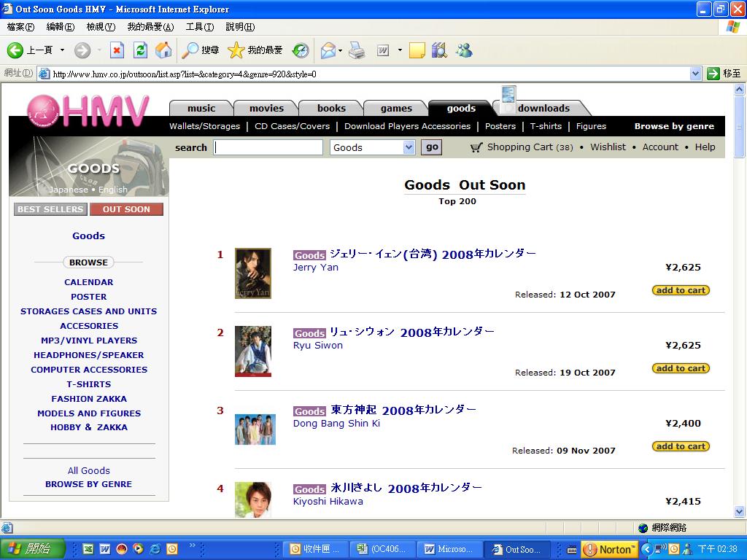The image size is (747, 560).
Task: Click the page scrollbar down arrow
Action: [740, 512]
